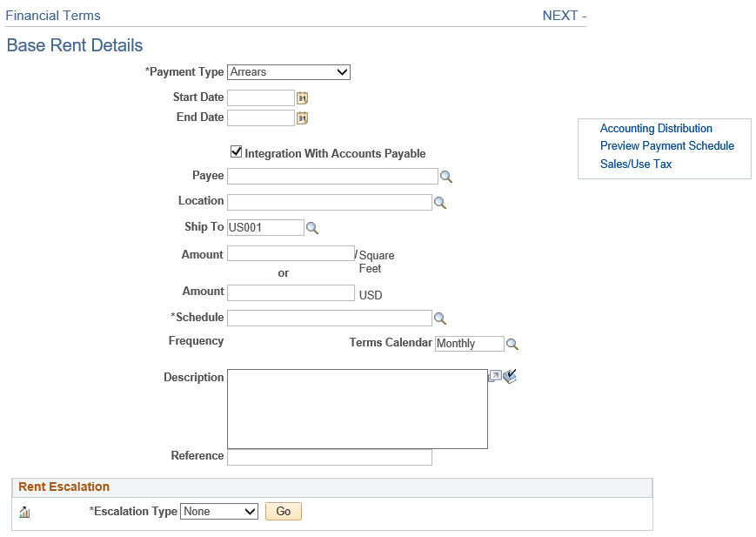Viewport: 756px width, 537px height.
Task: Open Preview Payment Schedule
Action: click(667, 145)
